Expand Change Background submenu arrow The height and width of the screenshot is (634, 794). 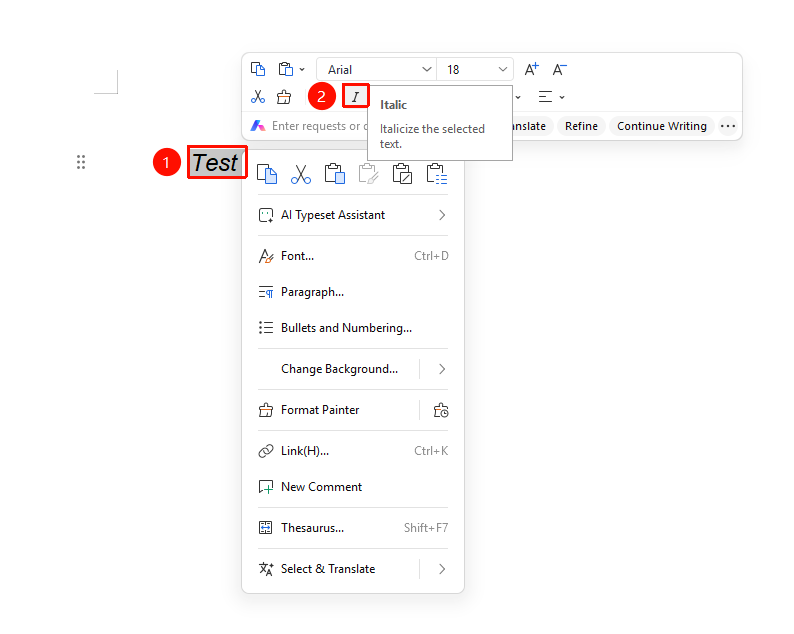pos(442,369)
